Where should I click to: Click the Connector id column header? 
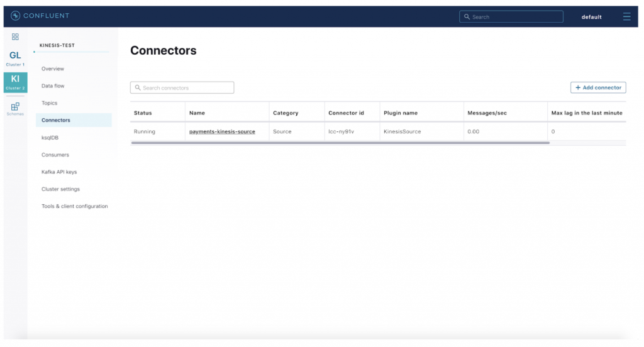(x=347, y=113)
